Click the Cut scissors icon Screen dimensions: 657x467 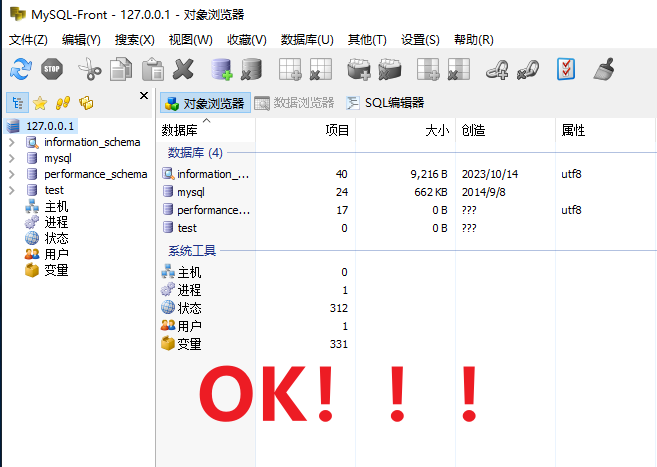tap(90, 69)
